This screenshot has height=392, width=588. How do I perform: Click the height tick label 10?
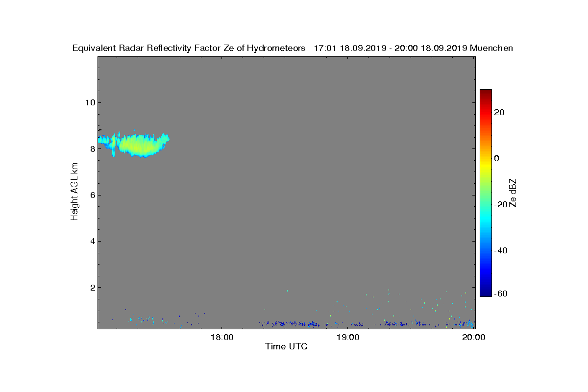point(89,102)
